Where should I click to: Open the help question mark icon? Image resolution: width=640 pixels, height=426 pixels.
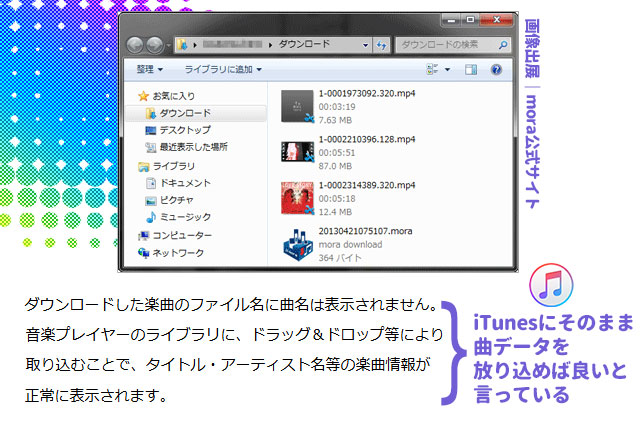(x=495, y=70)
